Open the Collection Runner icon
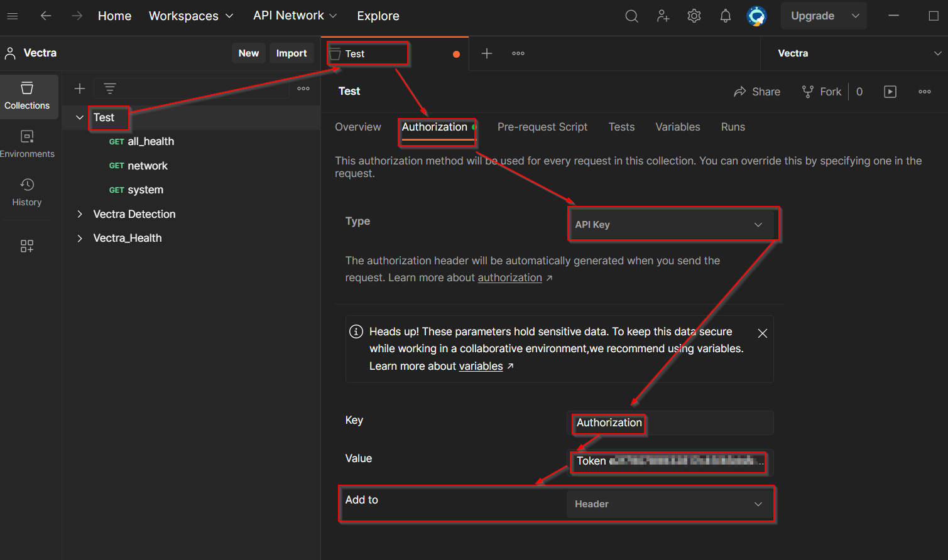 pos(890,91)
